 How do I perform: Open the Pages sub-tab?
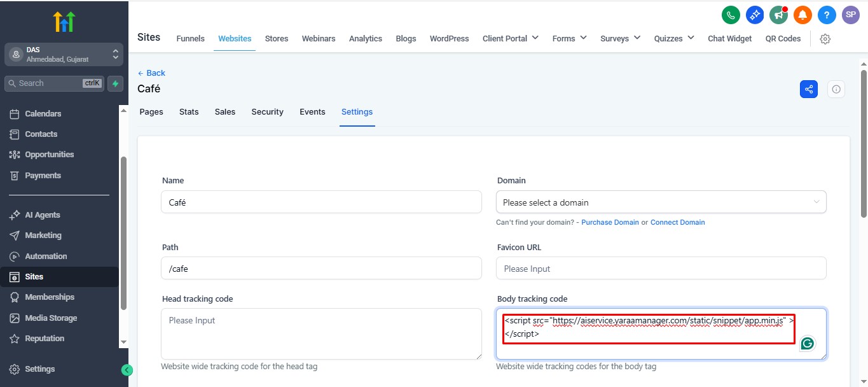click(151, 112)
